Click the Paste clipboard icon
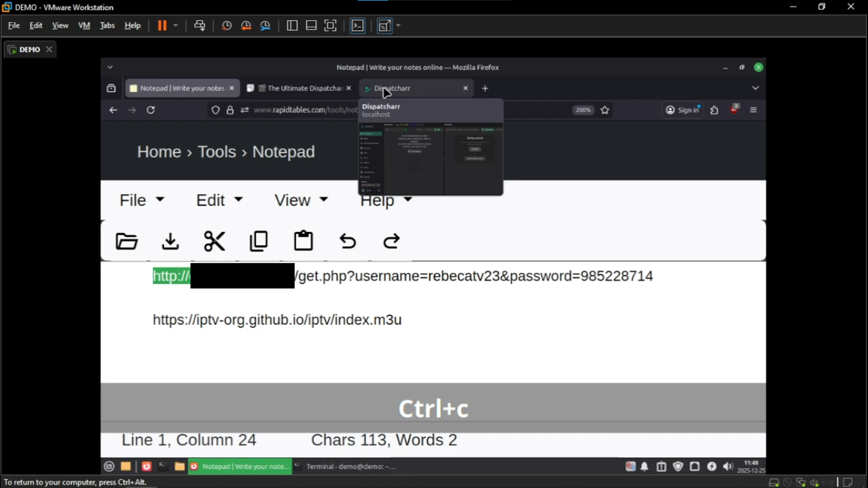The width and height of the screenshot is (868, 488). pos(303,241)
